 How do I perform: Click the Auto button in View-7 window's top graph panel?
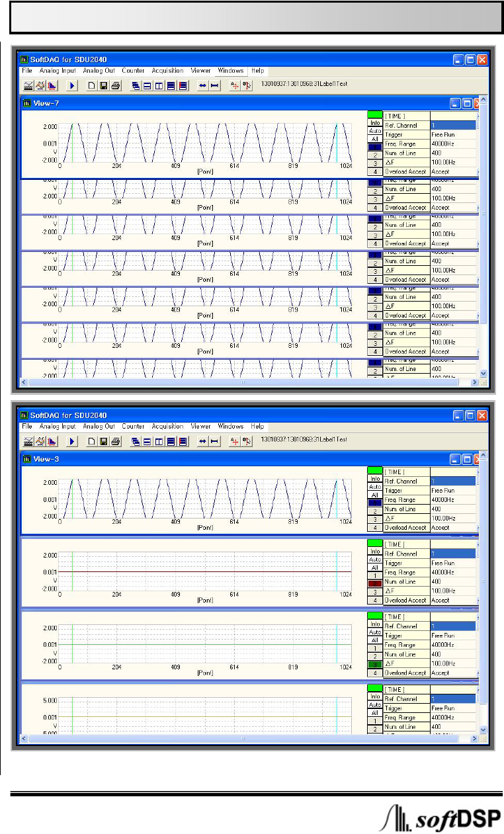pos(375,131)
